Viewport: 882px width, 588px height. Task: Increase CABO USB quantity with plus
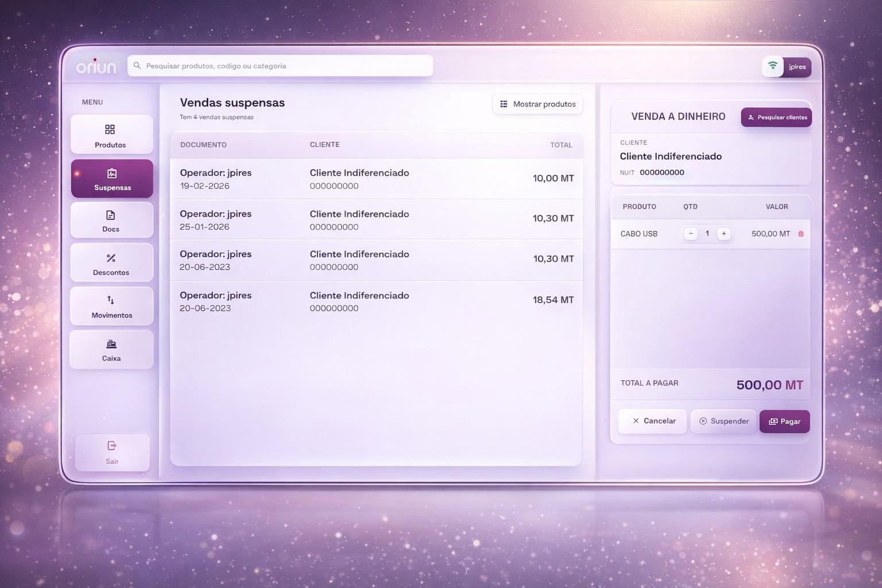(x=724, y=234)
